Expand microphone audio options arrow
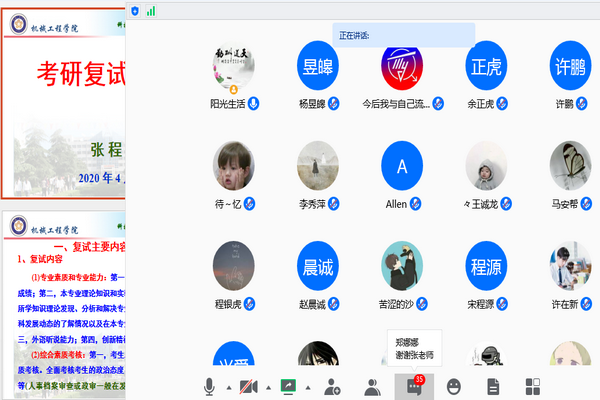600x400 pixels. coord(227,387)
